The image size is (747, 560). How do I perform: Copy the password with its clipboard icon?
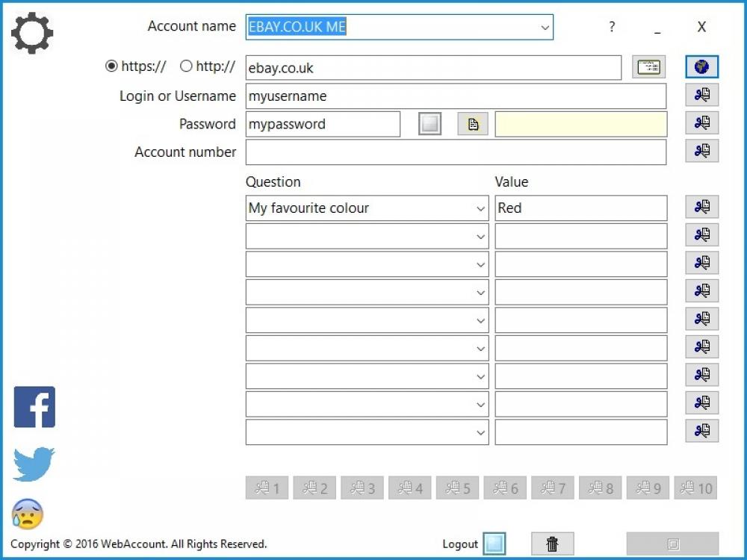tap(701, 122)
